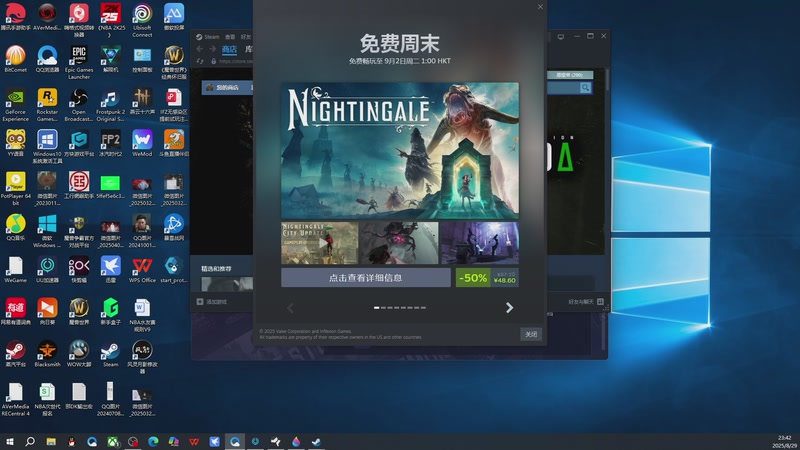Open Friends & Chat in Steam

point(586,302)
